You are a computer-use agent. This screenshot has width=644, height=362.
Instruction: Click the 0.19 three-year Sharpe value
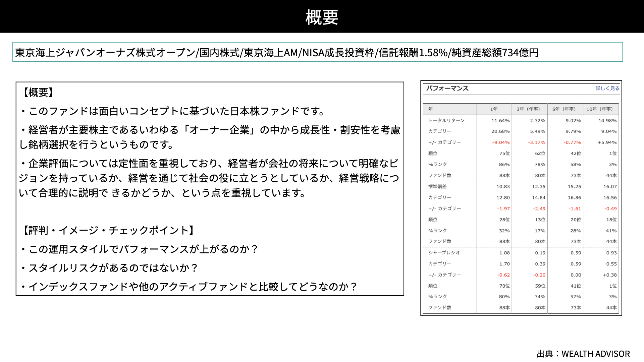540,253
